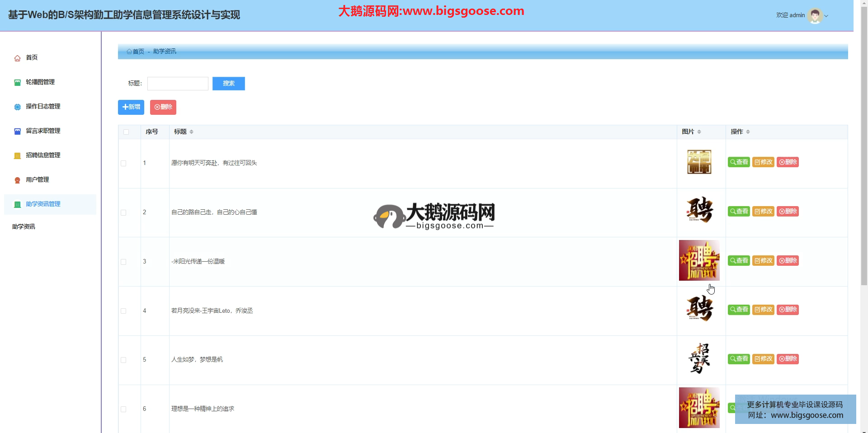Click the operation log (操作日志管理) icon
868x433 pixels.
click(17, 107)
